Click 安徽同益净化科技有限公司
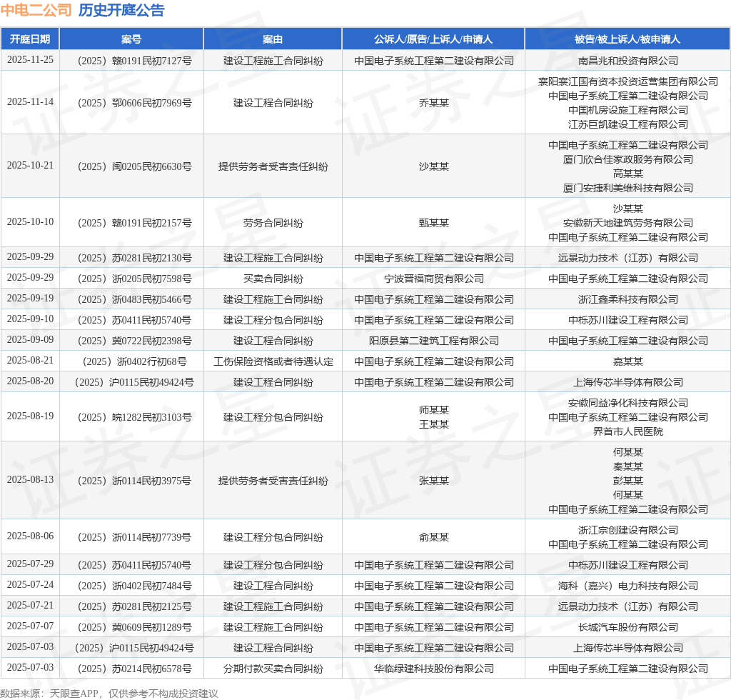The width and height of the screenshot is (731, 700). point(628,403)
